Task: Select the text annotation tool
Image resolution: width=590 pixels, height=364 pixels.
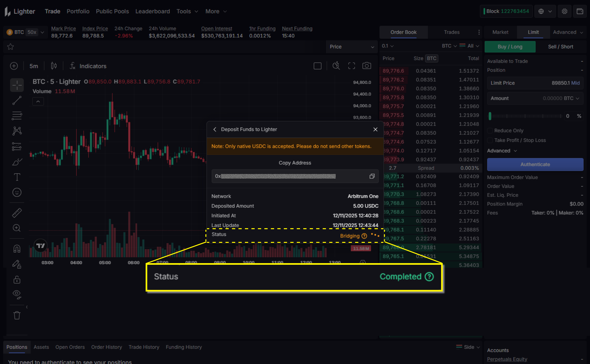Action: click(17, 177)
